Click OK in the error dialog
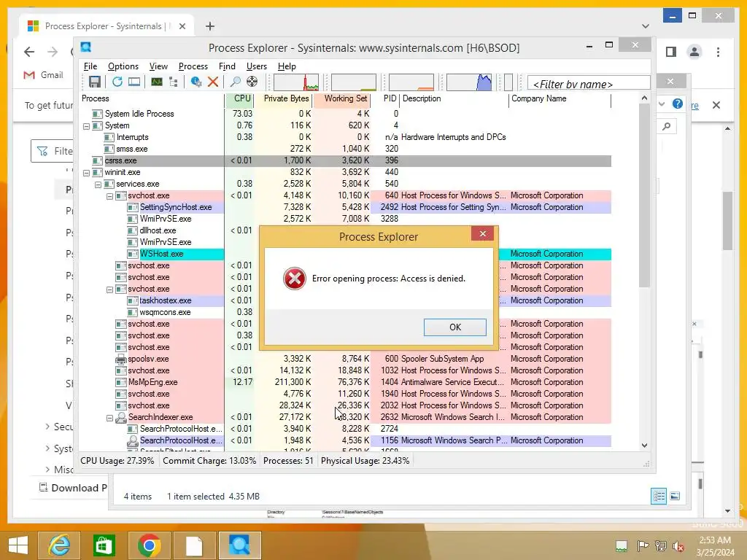Viewport: 747px width, 560px height. point(455,327)
